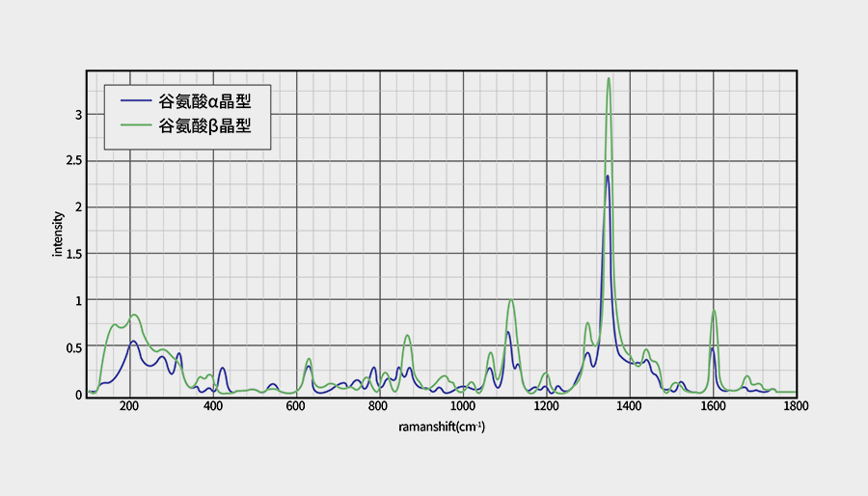Click the x-axis tick label 600
This screenshot has height=496, width=868.
[x=296, y=407]
